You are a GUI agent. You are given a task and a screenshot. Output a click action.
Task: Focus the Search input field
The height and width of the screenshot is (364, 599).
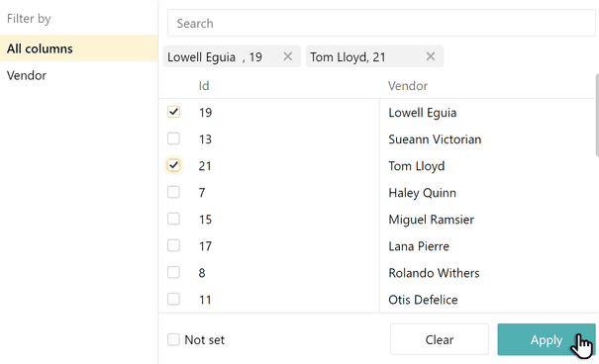pos(381,24)
